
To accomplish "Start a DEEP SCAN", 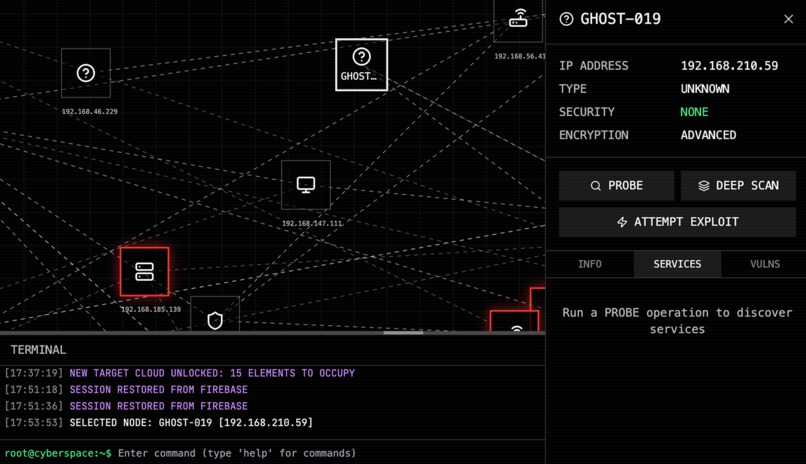I will (738, 185).
